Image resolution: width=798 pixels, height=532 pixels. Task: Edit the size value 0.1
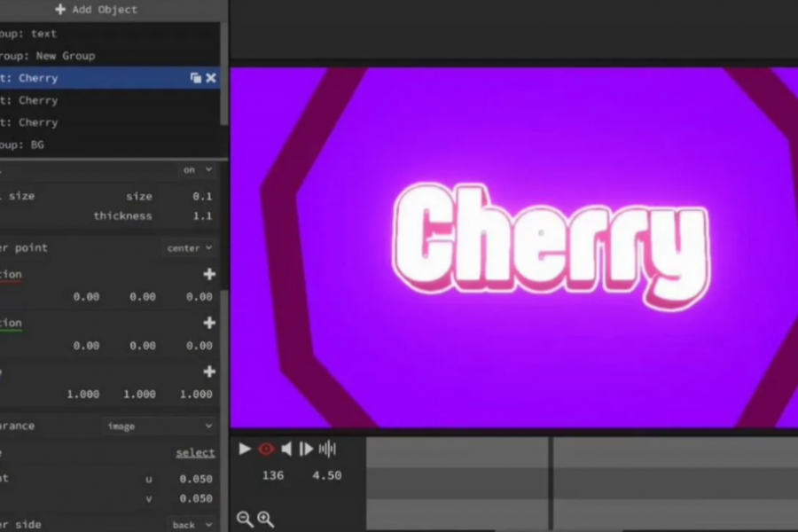pos(202,197)
